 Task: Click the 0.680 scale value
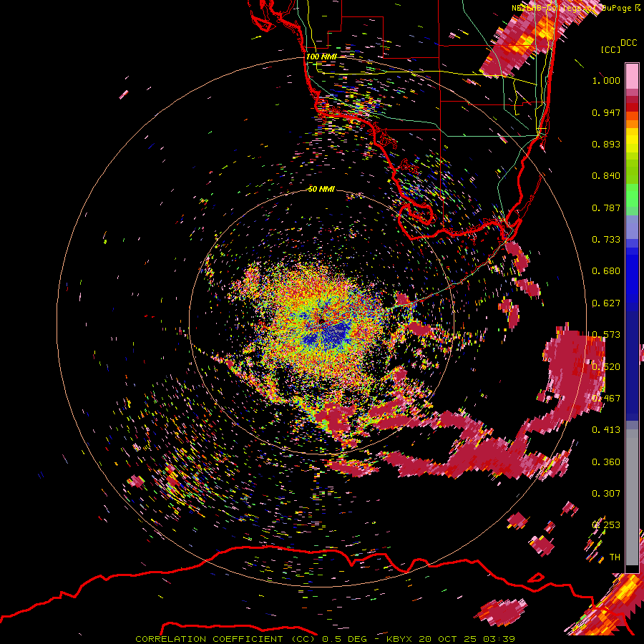606,271
